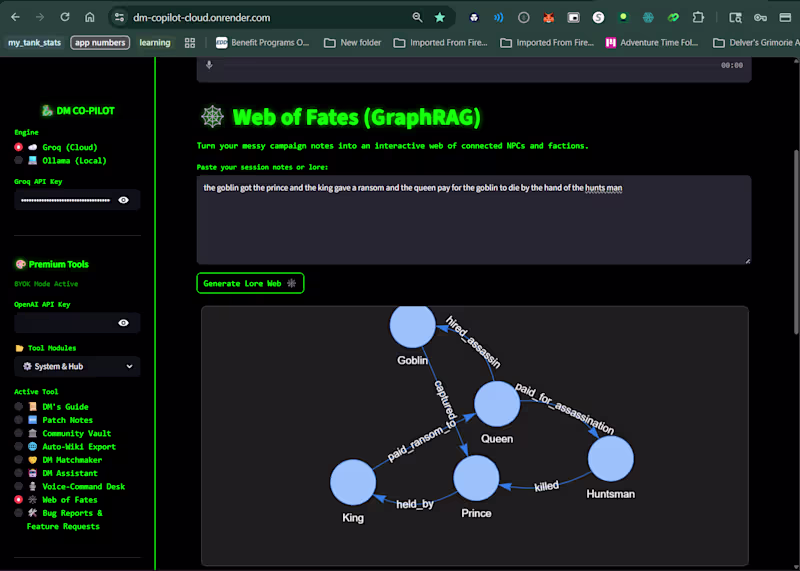Screen dimensions: 800x571
Task: Reload the page with refresh icon
Action: pyautogui.click(x=65, y=17)
